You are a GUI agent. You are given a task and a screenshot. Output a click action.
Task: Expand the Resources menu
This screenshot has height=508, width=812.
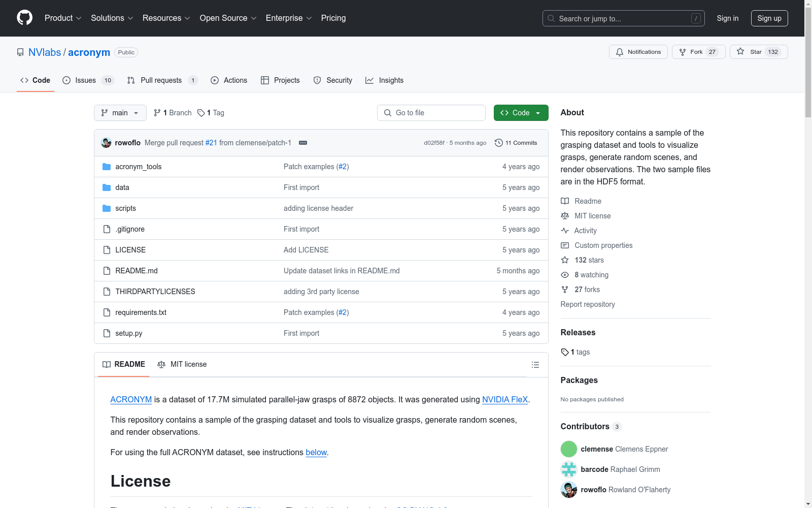166,18
